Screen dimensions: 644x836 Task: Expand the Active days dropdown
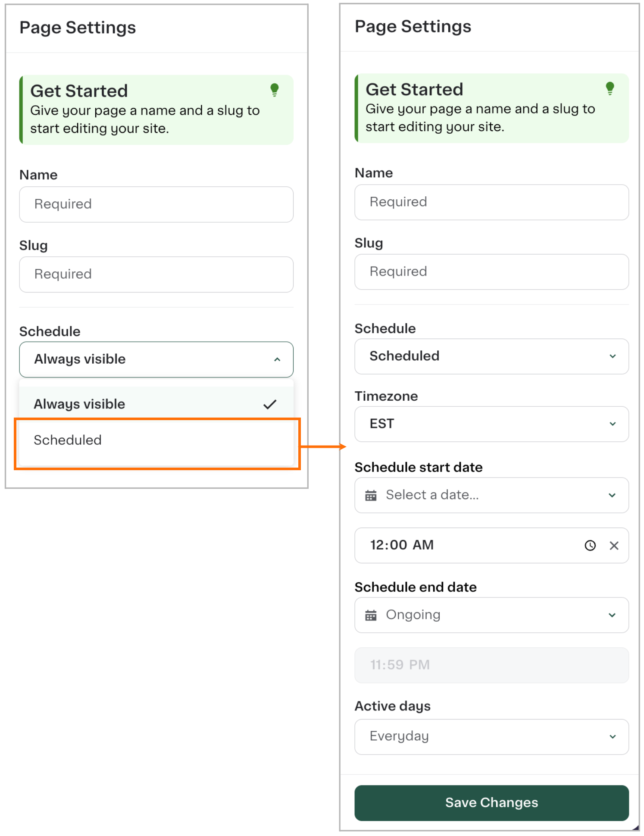tap(491, 736)
